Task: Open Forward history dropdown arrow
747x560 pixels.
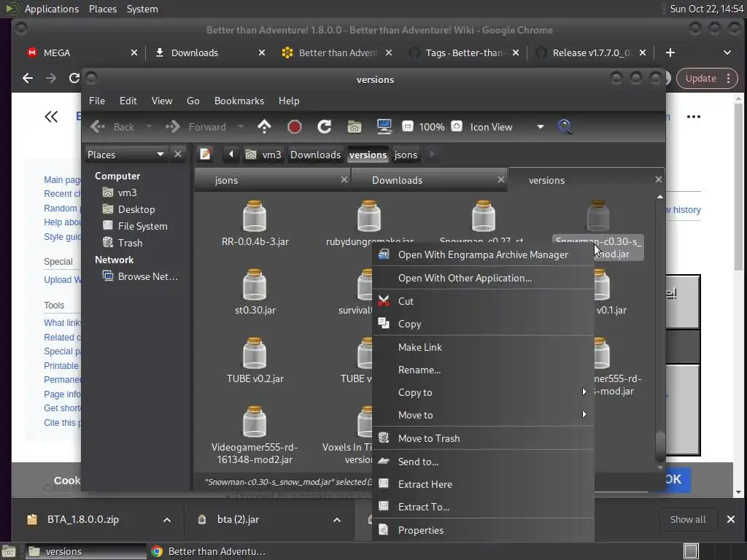Action: click(241, 127)
